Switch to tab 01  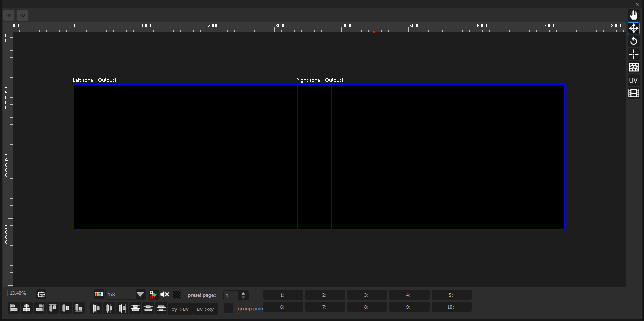click(9, 15)
